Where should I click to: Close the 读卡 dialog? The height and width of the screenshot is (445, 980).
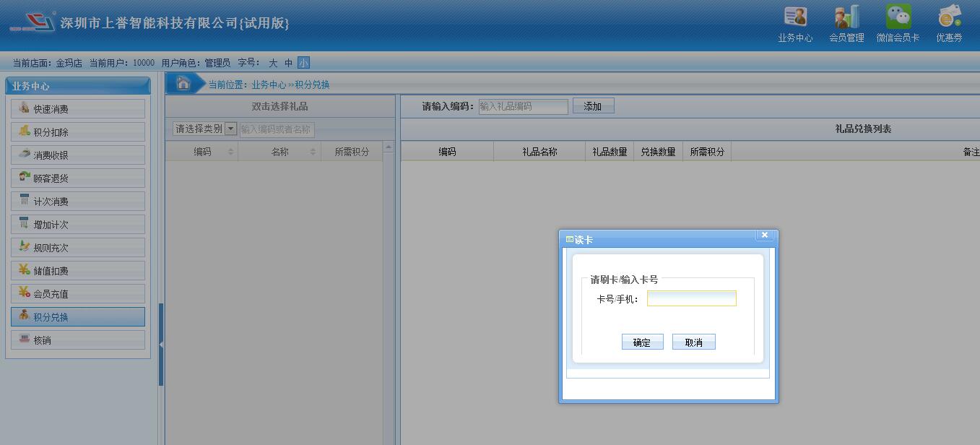coord(765,236)
